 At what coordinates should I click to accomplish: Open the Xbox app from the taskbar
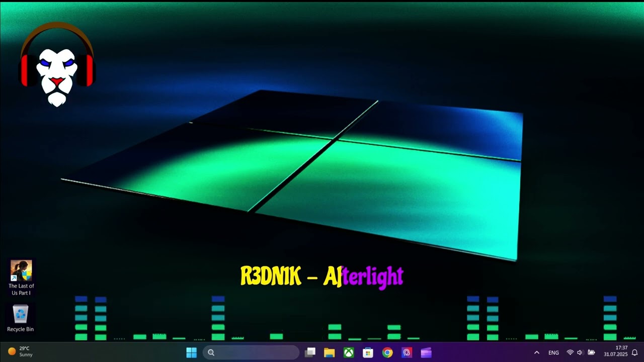[x=349, y=352]
